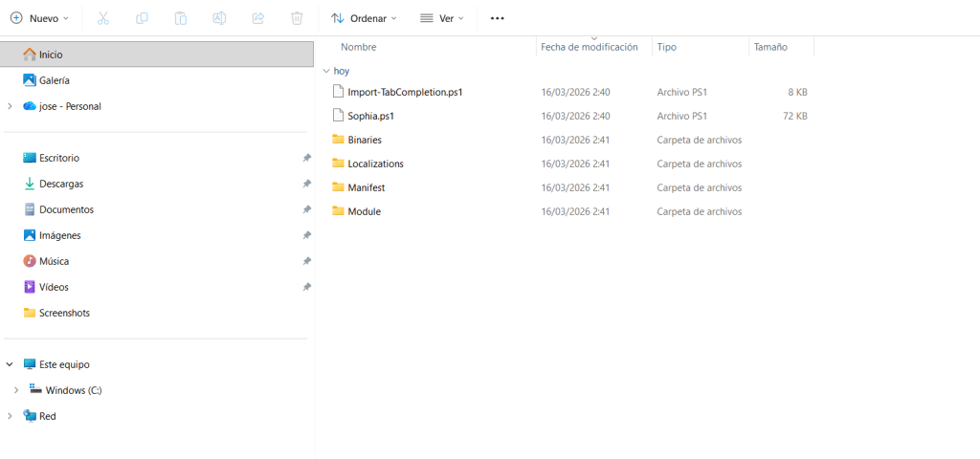
Task: Select the Module folder name
Action: [x=365, y=211]
